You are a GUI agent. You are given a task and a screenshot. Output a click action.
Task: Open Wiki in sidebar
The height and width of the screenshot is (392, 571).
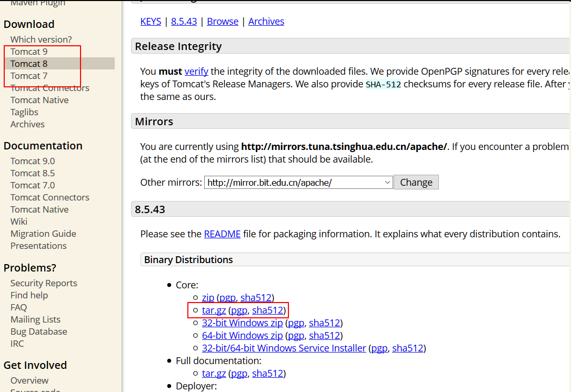click(19, 222)
